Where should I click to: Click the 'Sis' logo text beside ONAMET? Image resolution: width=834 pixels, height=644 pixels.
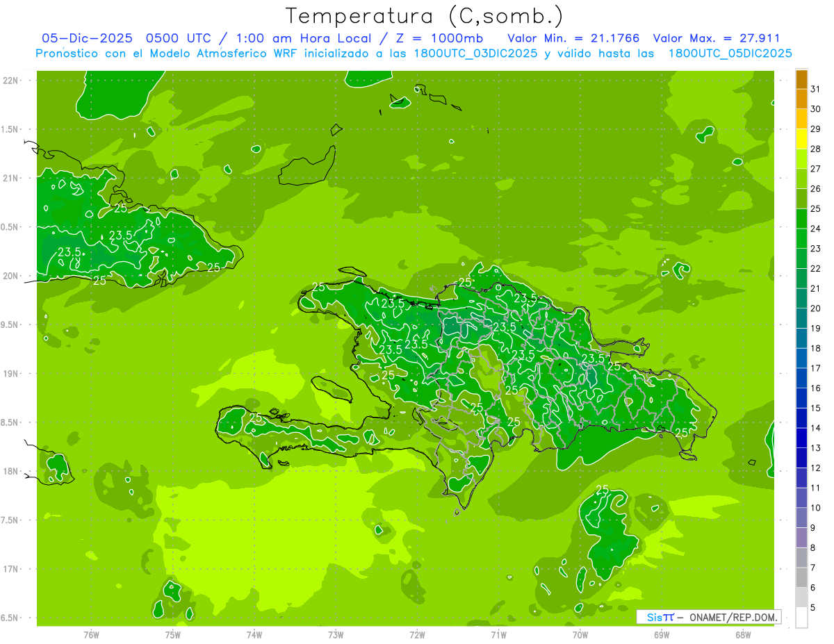point(655,617)
